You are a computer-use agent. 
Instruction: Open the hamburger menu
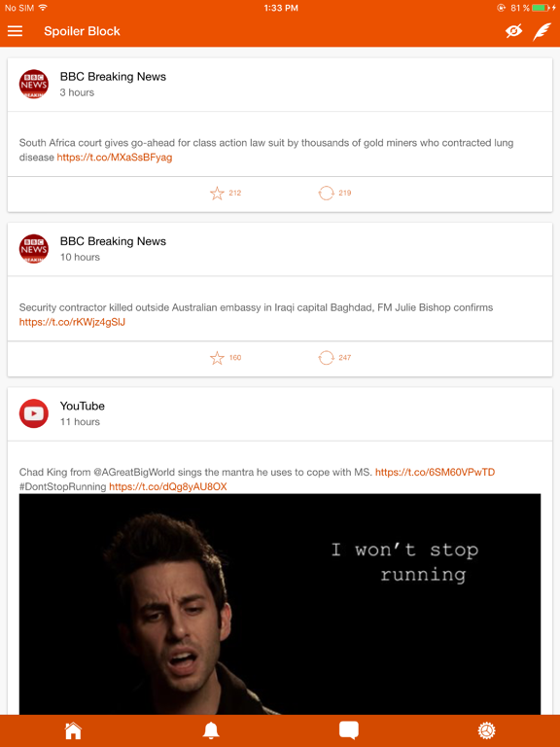(15, 31)
